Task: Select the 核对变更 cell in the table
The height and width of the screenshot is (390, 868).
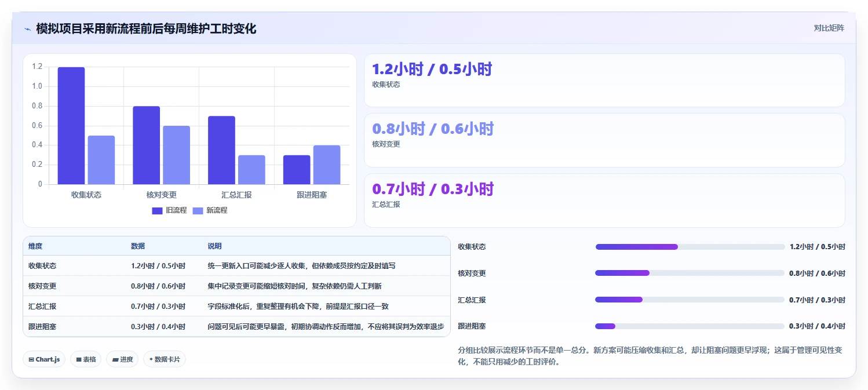Action: coord(42,286)
